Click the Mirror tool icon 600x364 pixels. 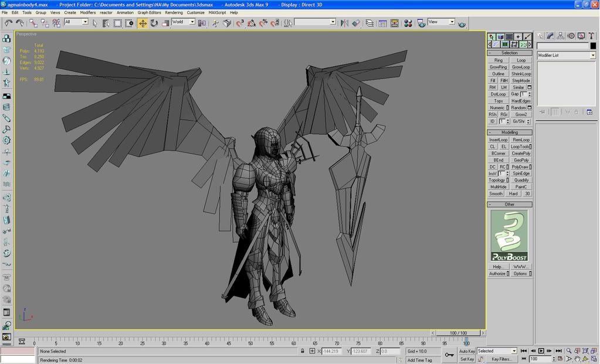[343, 23]
